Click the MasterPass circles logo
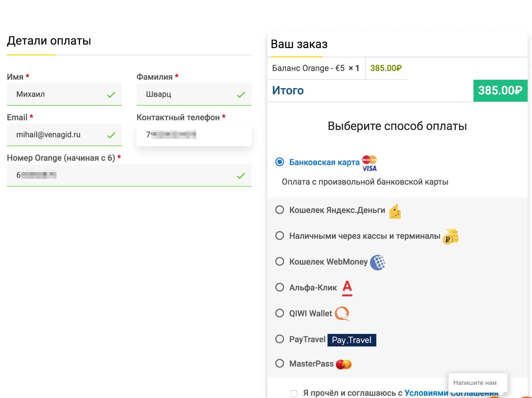Image resolution: width=532 pixels, height=398 pixels. click(343, 364)
